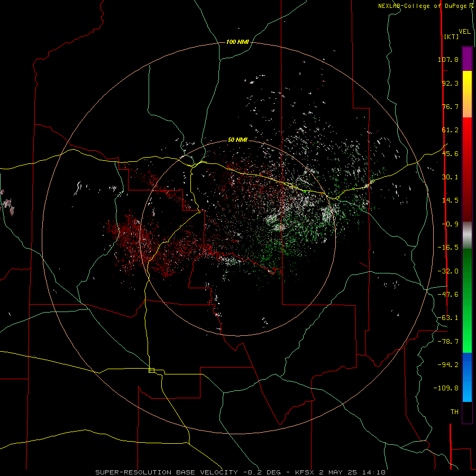Select the 107.8 velocity scale value
Viewport: 476px width, 476px height.
coord(448,59)
